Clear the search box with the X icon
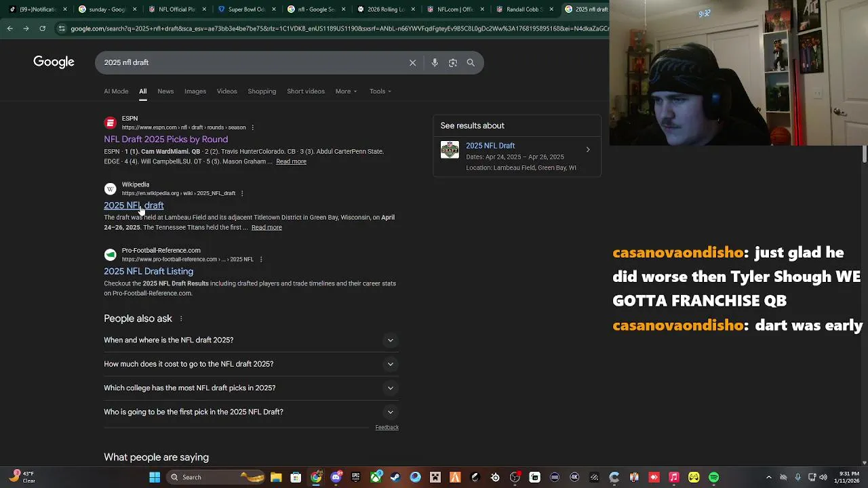Viewport: 868px width, 488px height. click(x=412, y=62)
